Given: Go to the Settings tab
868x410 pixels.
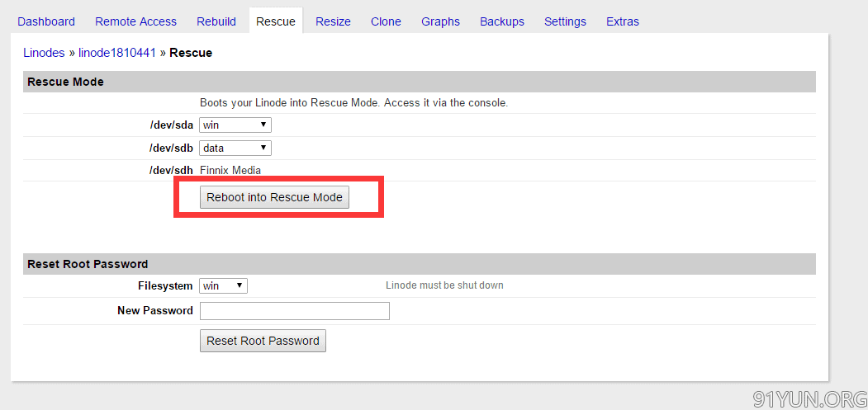Looking at the screenshot, I should [x=565, y=21].
